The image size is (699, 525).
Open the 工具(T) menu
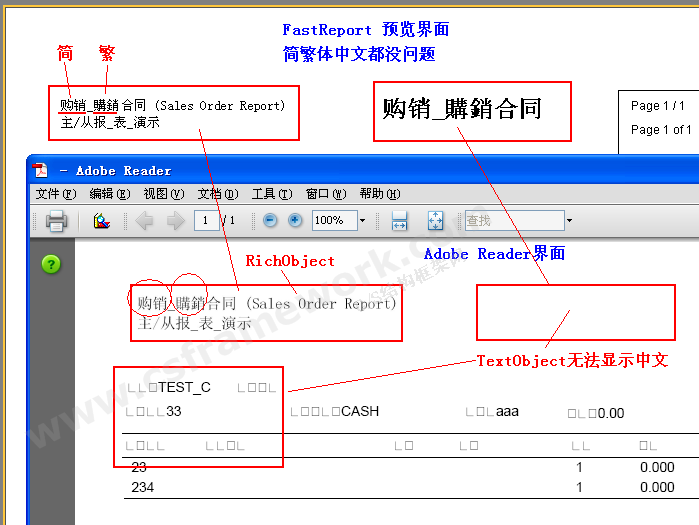pyautogui.click(x=271, y=194)
